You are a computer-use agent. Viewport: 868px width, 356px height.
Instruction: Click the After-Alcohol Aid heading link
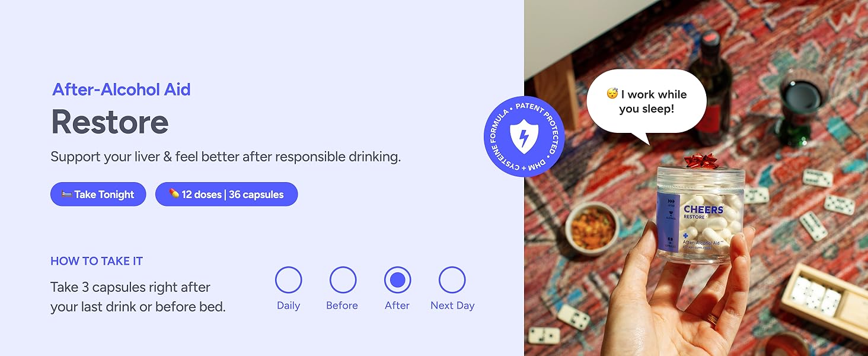pos(122,90)
